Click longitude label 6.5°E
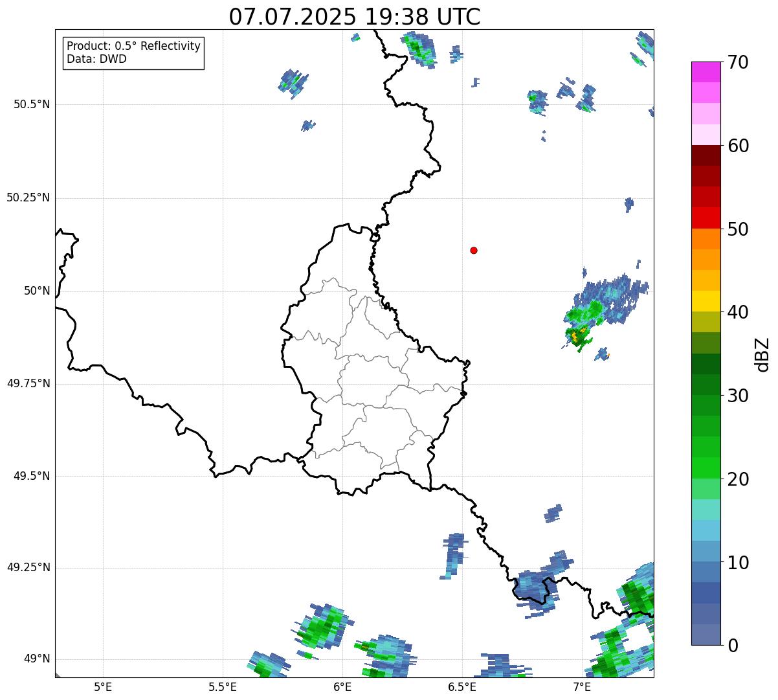Image resolution: width=778 pixels, height=700 pixels. pyautogui.click(x=462, y=686)
